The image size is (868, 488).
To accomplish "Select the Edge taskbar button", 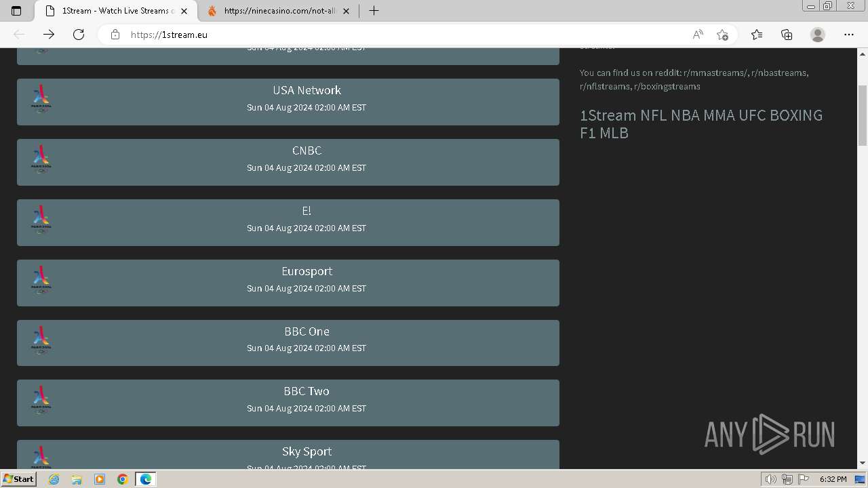I will pyautogui.click(x=146, y=479).
